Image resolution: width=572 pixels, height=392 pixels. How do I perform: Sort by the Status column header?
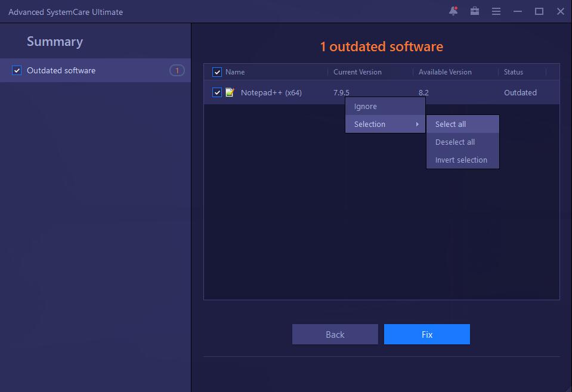click(x=514, y=72)
